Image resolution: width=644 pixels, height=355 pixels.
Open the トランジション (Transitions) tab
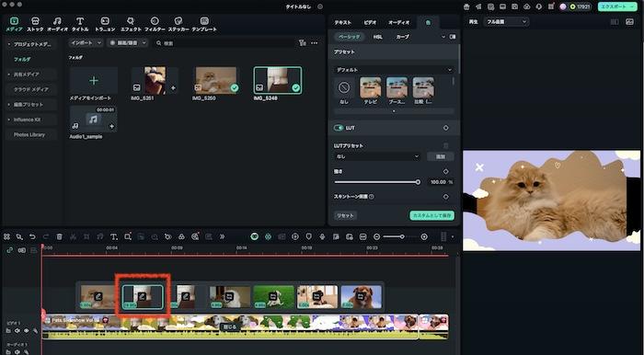[105, 24]
